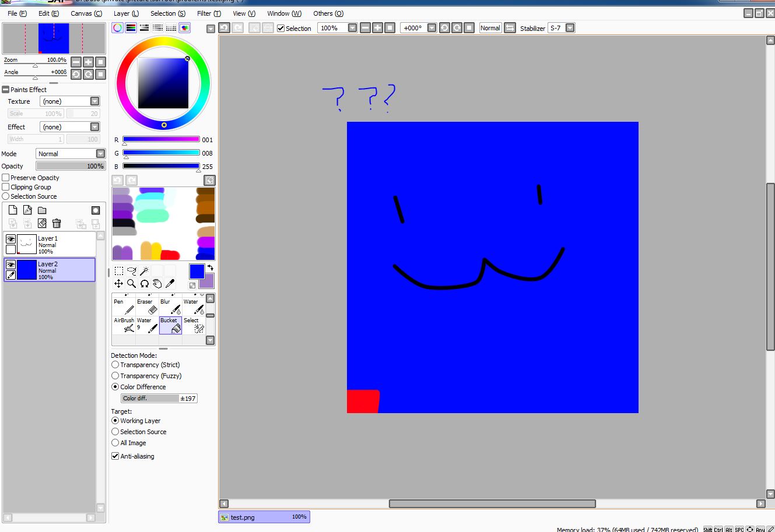Viewport: 775px width, 532px height.
Task: Set target to All Image
Action: tap(115, 443)
